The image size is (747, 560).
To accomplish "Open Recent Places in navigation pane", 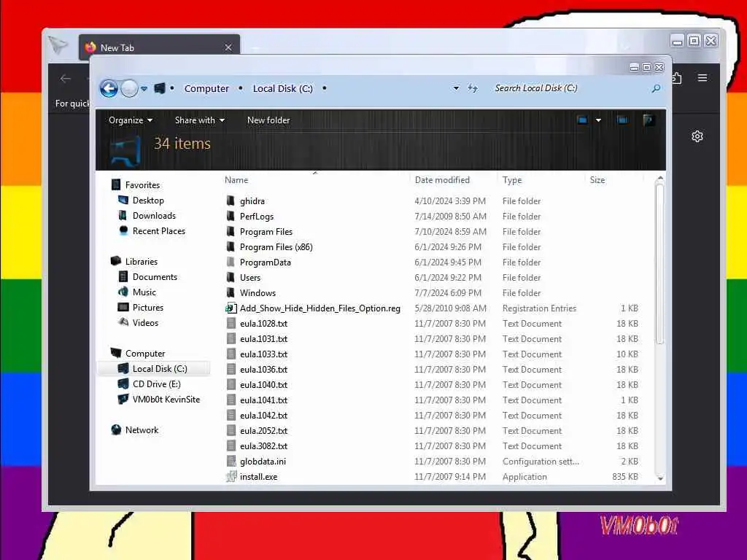I will [x=158, y=231].
